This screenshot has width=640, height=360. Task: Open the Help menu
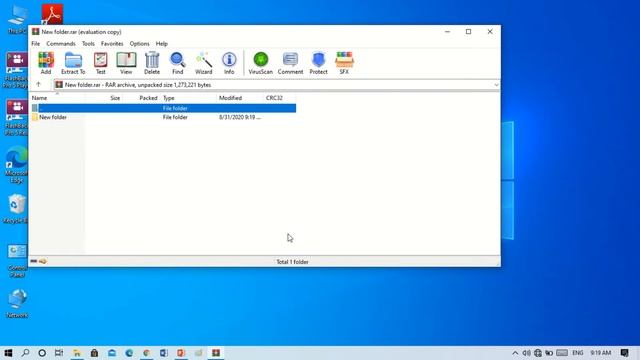162,43
